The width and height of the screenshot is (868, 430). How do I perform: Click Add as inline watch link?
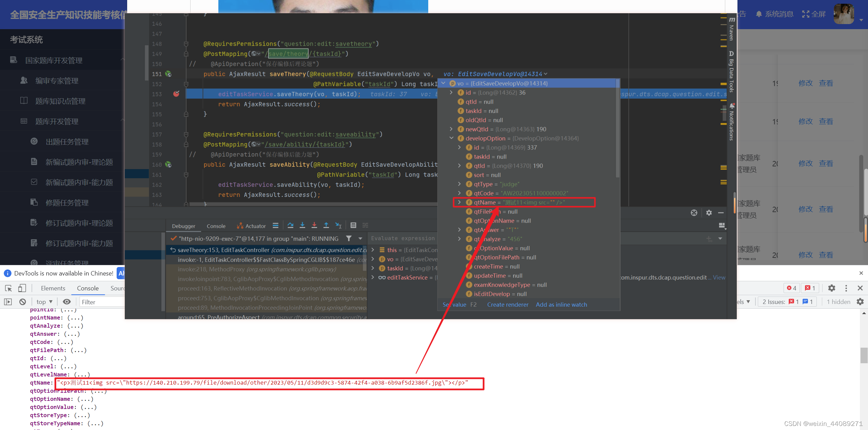coord(561,305)
